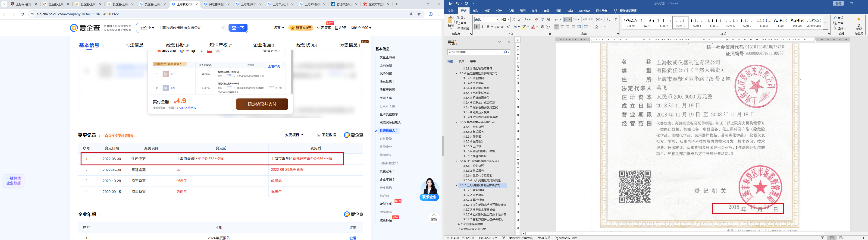
Task: Center-align the paragraph
Action: click(x=562, y=27)
